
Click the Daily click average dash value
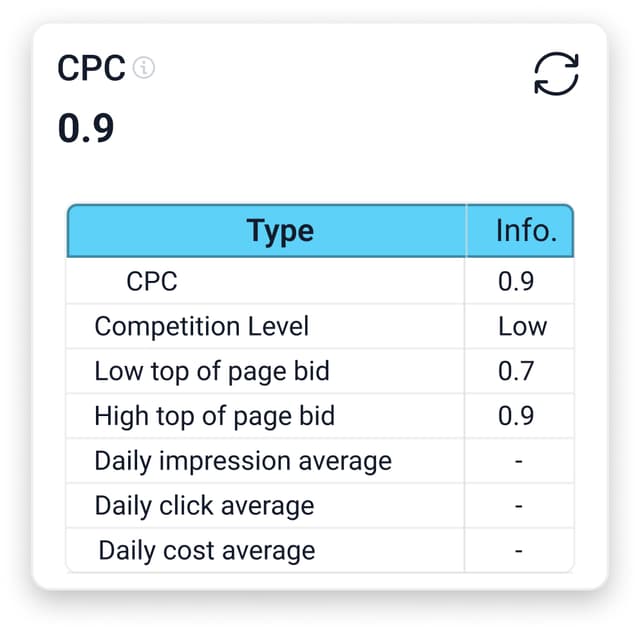pyautogui.click(x=519, y=506)
